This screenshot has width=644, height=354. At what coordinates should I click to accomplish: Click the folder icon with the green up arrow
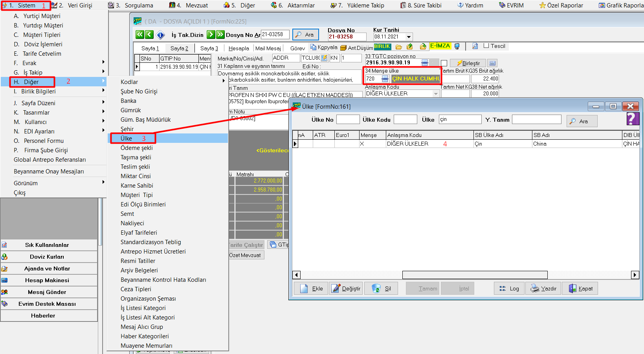[410, 47]
